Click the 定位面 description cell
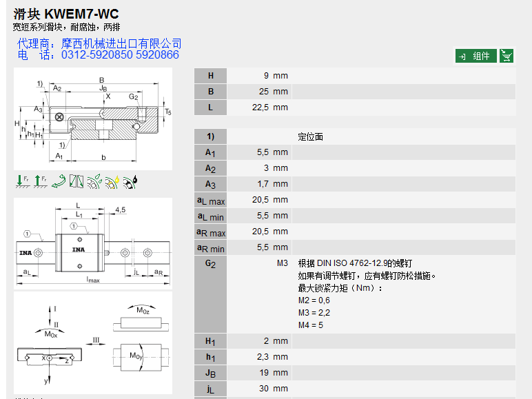This screenshot has height=399, width=532. 311,136
